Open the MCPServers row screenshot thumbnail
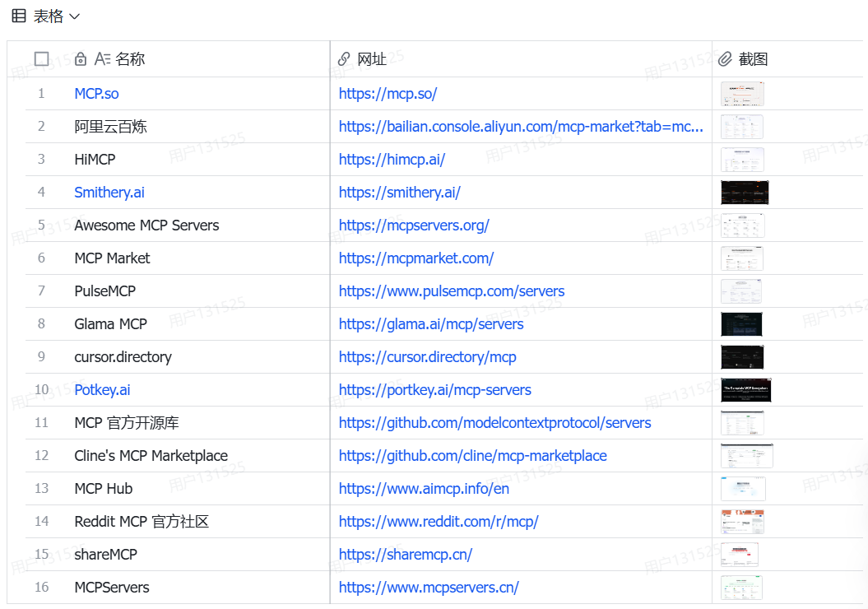The image size is (868, 609). 741,588
